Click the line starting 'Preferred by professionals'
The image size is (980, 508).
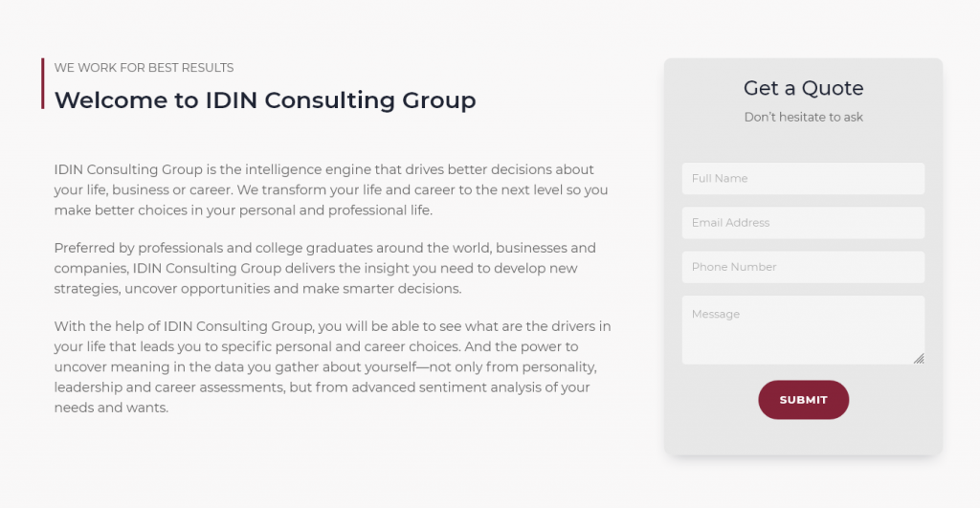(x=325, y=248)
